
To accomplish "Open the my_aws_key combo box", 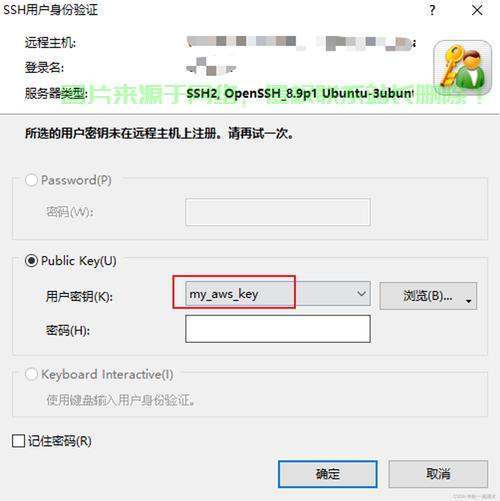I will [x=278, y=294].
